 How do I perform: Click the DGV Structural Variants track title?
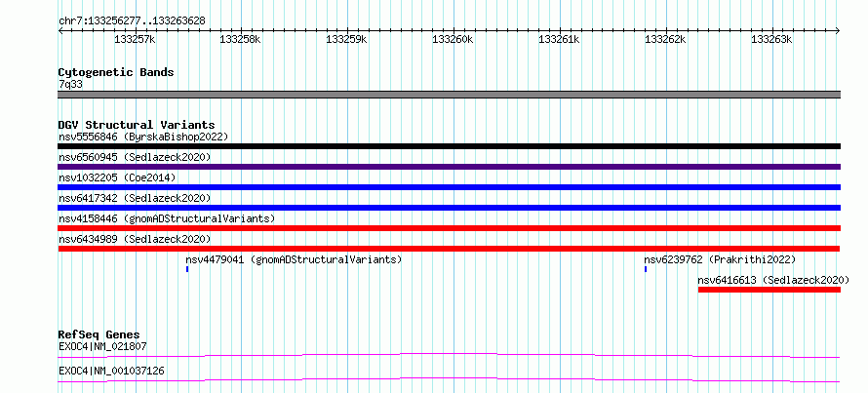(x=137, y=125)
